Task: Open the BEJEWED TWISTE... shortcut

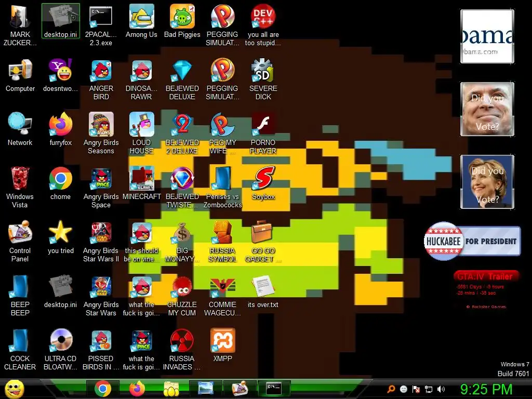Action: click(x=182, y=187)
